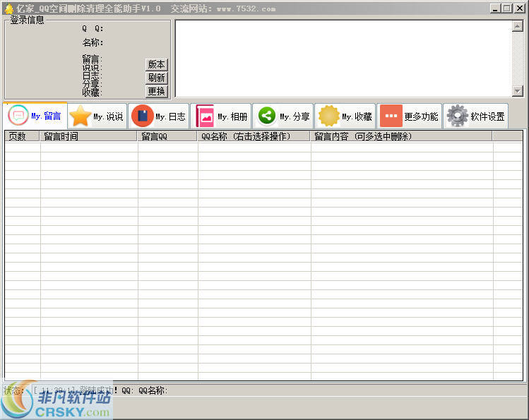Click the My.留言 speech bubble icon
The image size is (529, 420).
coord(18,115)
